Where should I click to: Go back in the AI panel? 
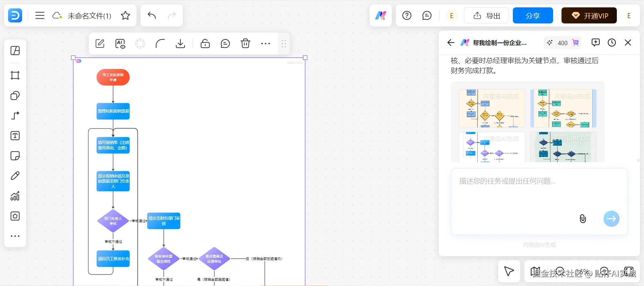pyautogui.click(x=451, y=43)
